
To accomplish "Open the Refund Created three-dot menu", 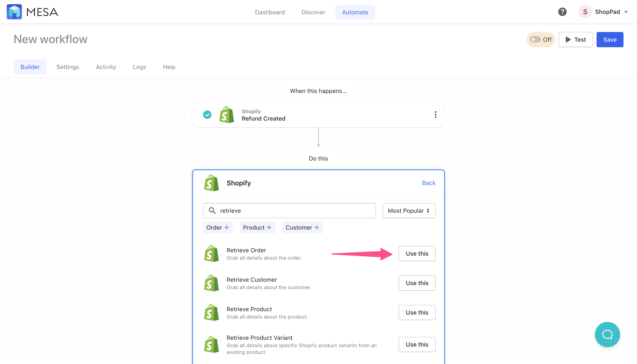I will point(435,114).
